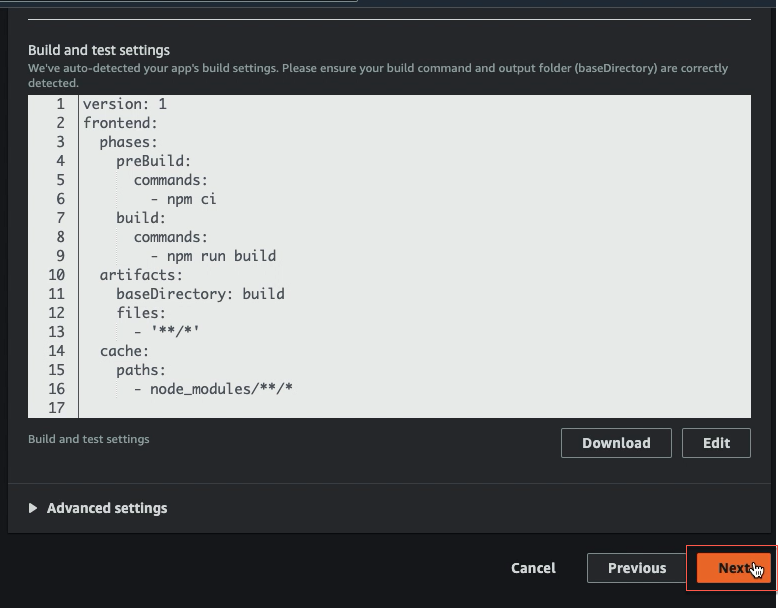Click the 'npm ci' command line

(x=184, y=200)
